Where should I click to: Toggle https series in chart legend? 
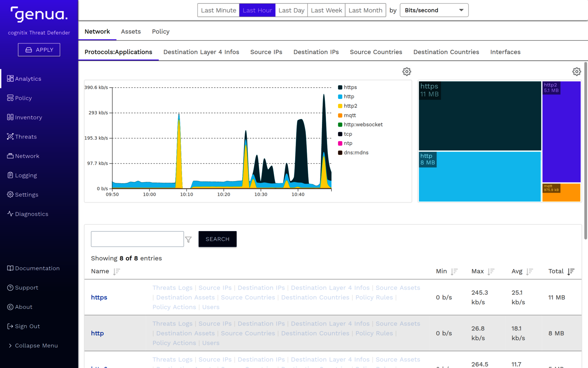pyautogui.click(x=348, y=87)
